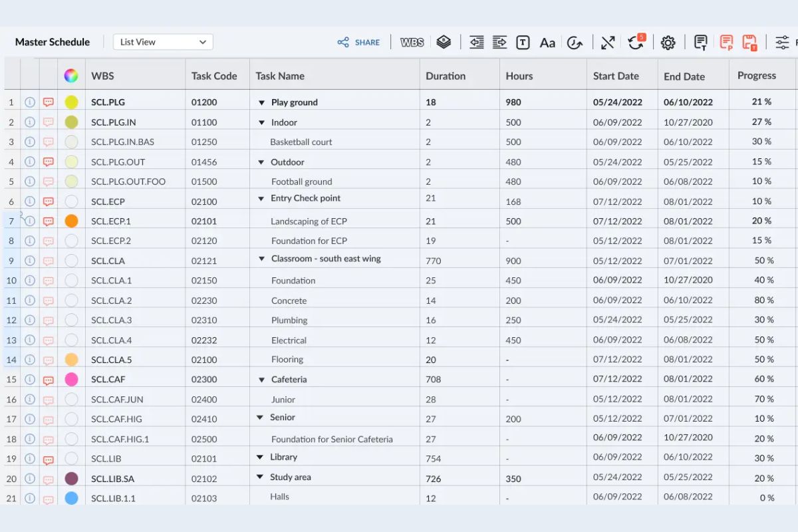Open the WBS view toolbar icon
The width and height of the screenshot is (798, 532).
412,42
